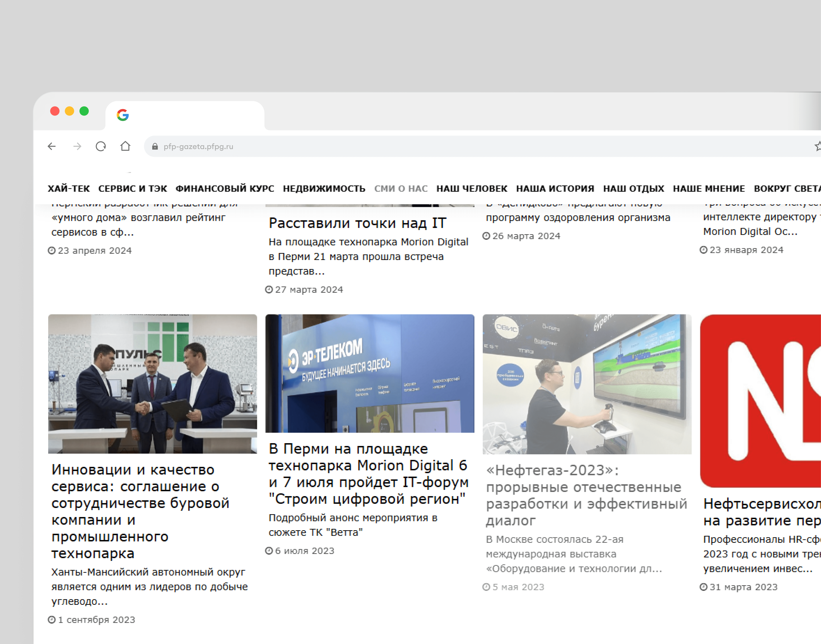Click the browser back arrow

coord(52,146)
